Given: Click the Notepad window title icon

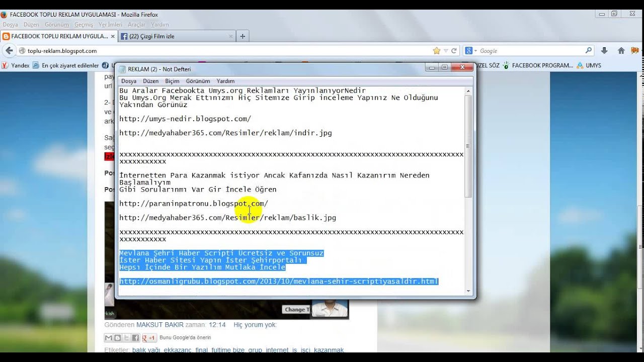Looking at the screenshot, I should click(122, 69).
